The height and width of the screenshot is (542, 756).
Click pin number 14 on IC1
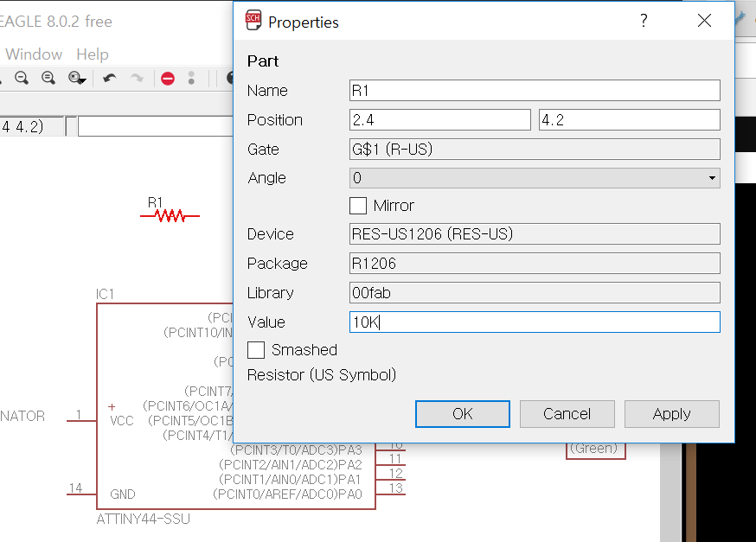tap(75, 488)
